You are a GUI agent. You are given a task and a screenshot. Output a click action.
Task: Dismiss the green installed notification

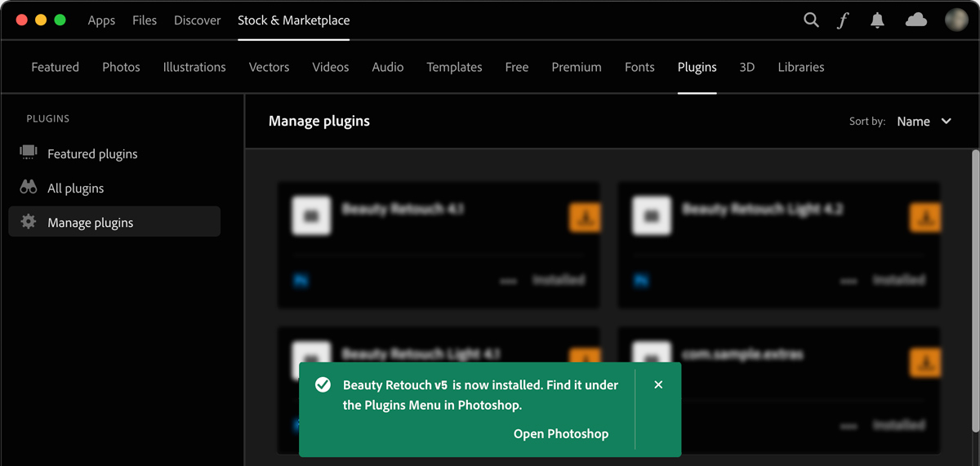click(x=658, y=384)
